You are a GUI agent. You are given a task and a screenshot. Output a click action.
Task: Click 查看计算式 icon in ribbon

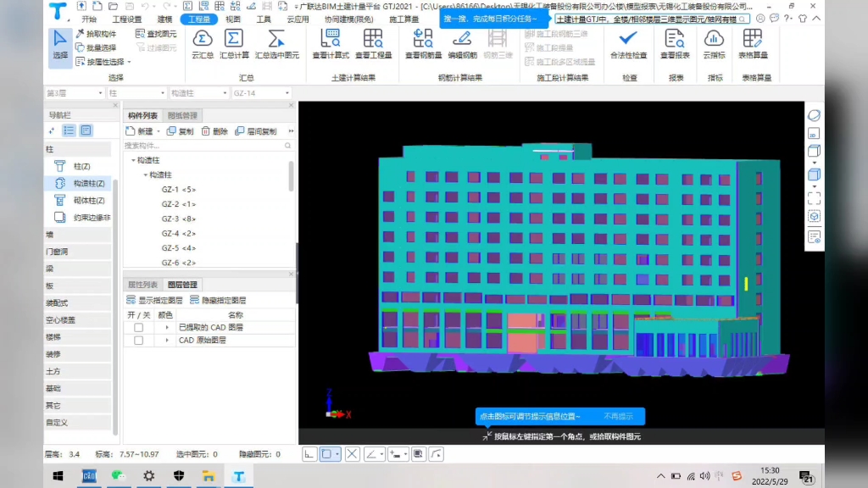point(331,44)
